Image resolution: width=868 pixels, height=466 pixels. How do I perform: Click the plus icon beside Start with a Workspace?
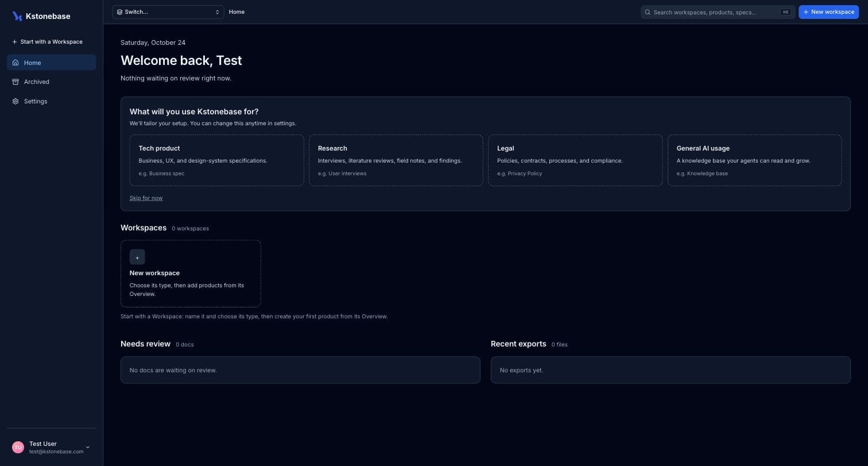coord(15,42)
